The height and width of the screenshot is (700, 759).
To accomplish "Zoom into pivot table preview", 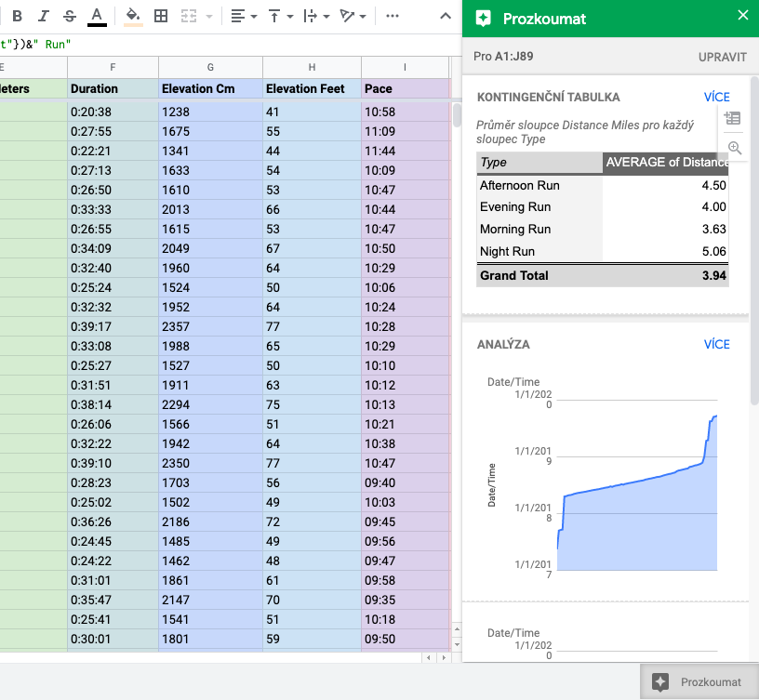I will 734,148.
